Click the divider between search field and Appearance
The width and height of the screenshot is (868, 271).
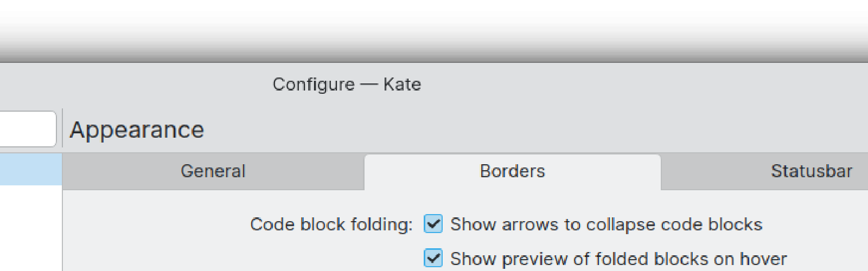62,128
